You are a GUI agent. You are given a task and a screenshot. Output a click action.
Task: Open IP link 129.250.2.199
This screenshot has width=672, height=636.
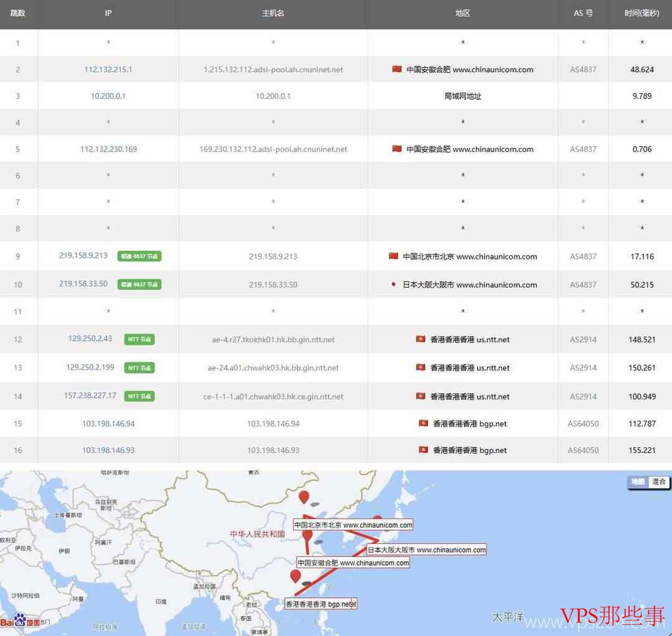click(90, 367)
